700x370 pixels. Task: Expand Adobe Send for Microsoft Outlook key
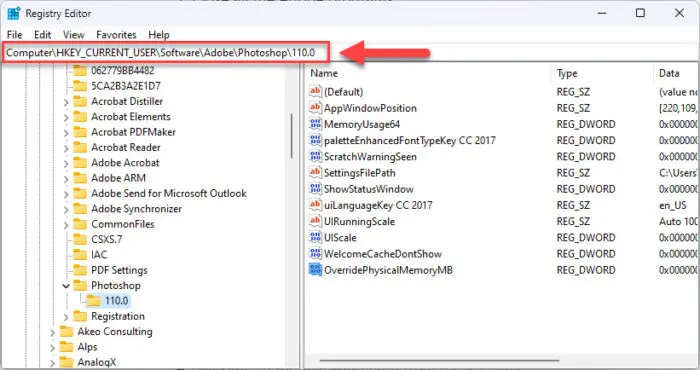66,194
